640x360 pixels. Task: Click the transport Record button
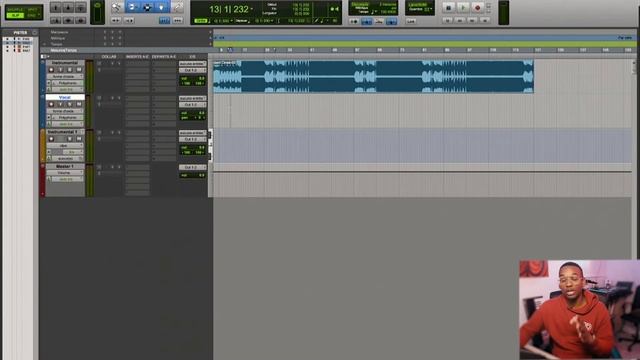tap(477, 7)
